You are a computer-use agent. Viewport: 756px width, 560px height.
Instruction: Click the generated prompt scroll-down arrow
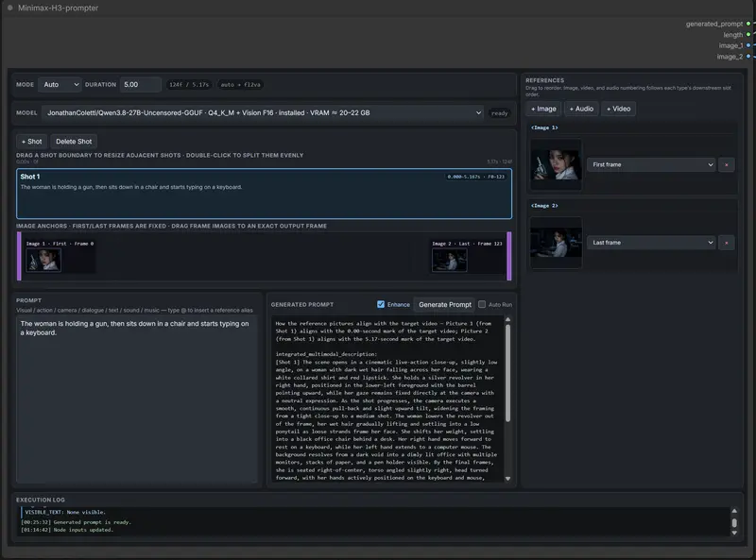coord(507,479)
